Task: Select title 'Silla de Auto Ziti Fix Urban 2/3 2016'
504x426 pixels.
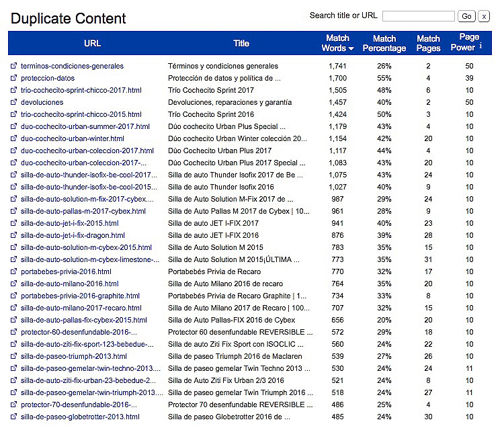Action: 226,380
